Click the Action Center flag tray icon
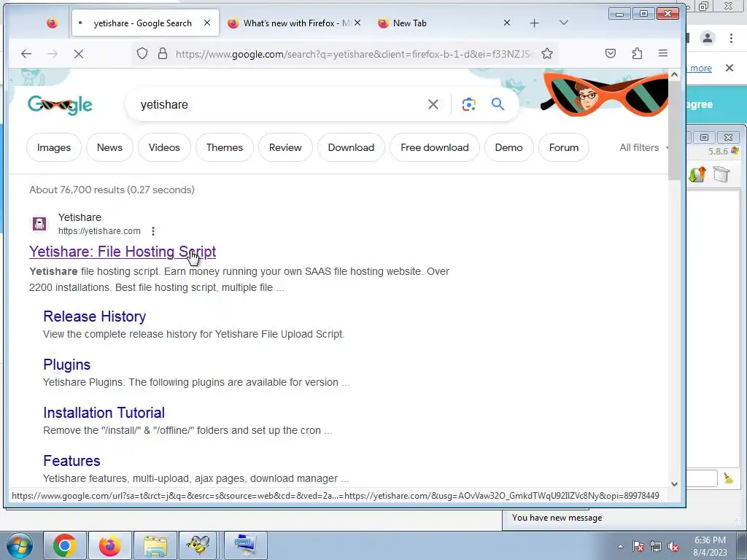 [638, 546]
